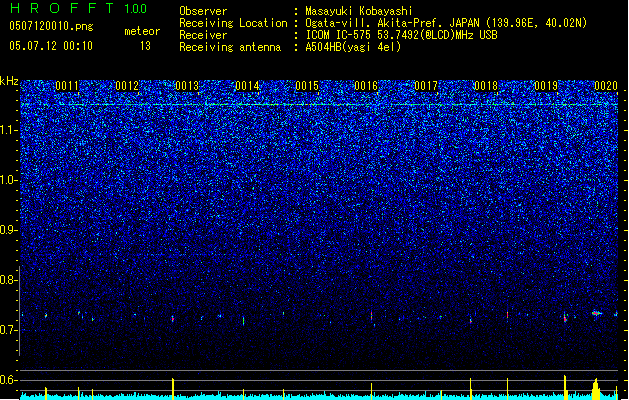Click the ICOM IC-575 receiver text

coord(401,35)
